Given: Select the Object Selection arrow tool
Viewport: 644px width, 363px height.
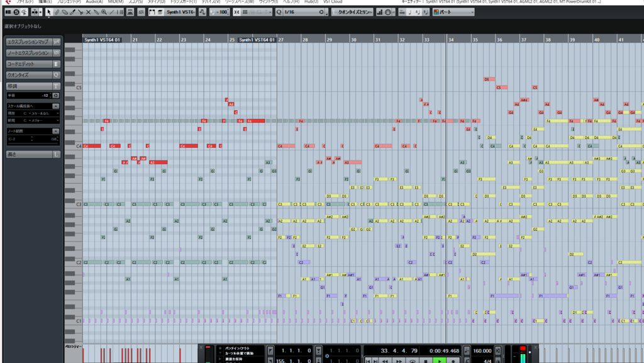Looking at the screenshot, I should click(49, 13).
